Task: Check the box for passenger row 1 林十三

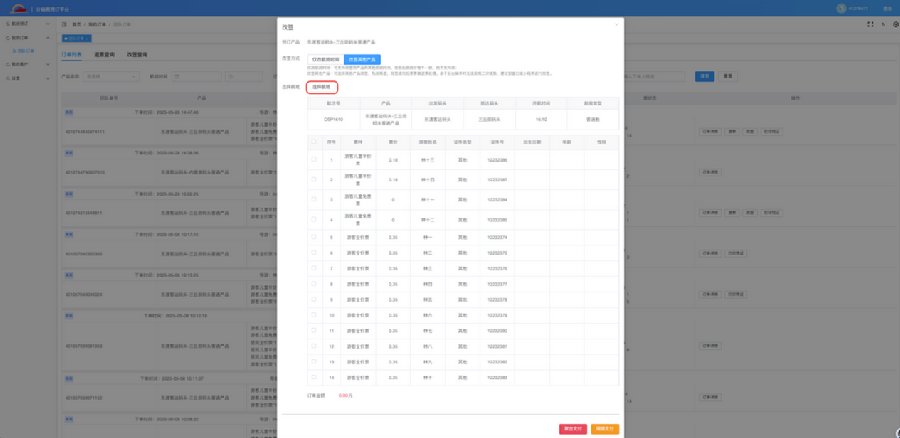Action: click(313, 160)
